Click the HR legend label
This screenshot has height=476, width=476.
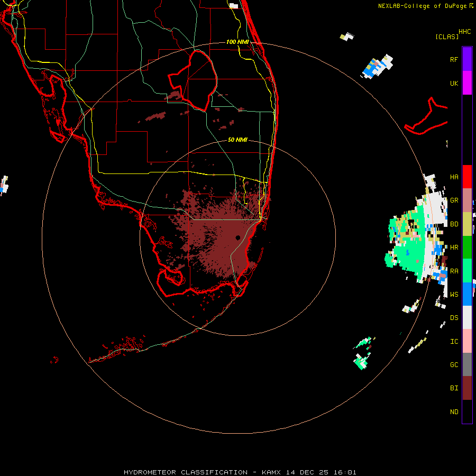(x=454, y=248)
